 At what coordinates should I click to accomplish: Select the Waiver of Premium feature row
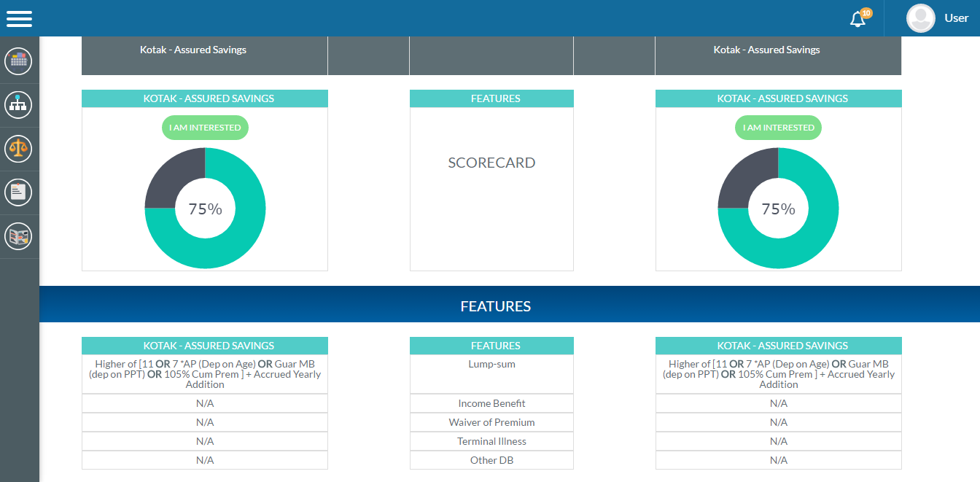491,422
